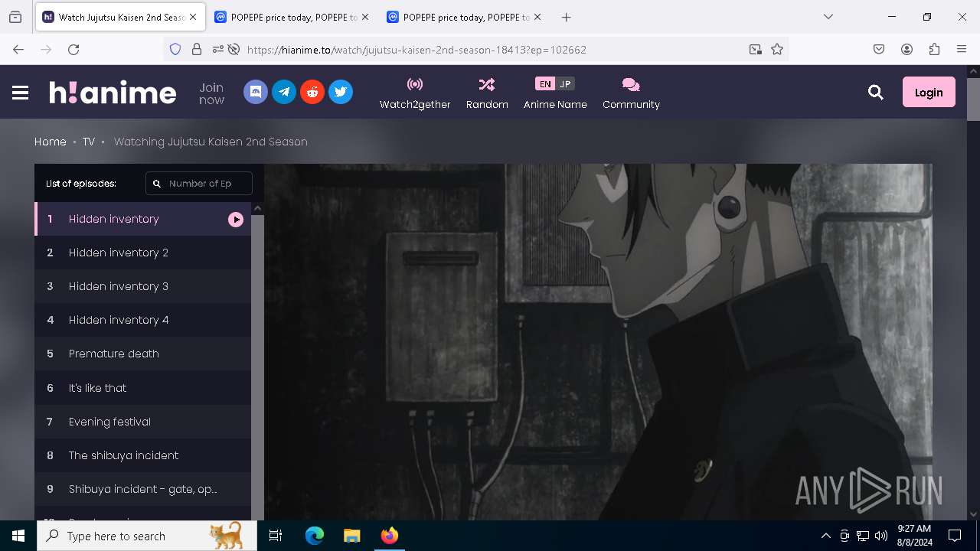Switch anime names to EN
980x551 pixels.
point(545,84)
